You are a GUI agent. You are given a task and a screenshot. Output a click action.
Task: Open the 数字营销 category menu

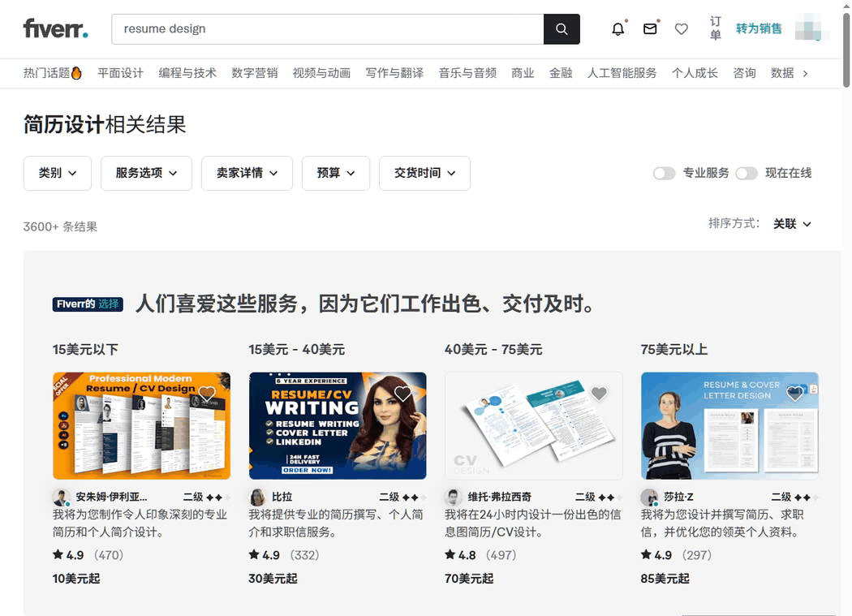click(x=254, y=73)
